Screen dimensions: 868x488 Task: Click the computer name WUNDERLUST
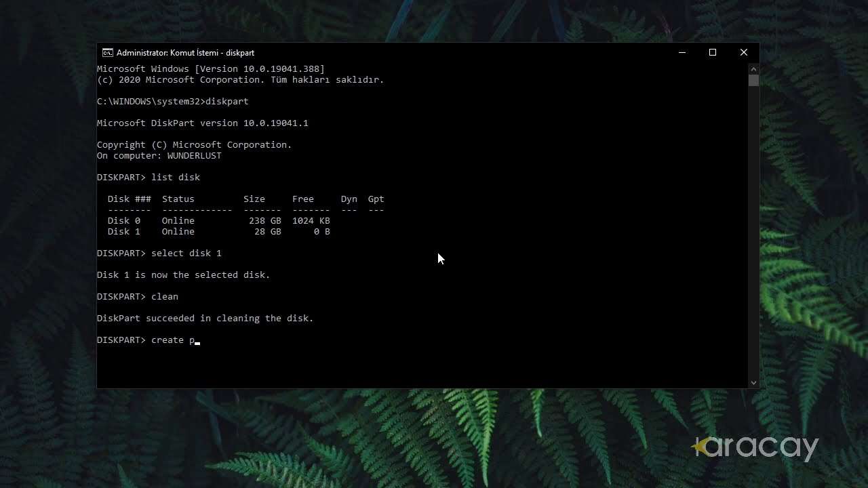pos(194,156)
